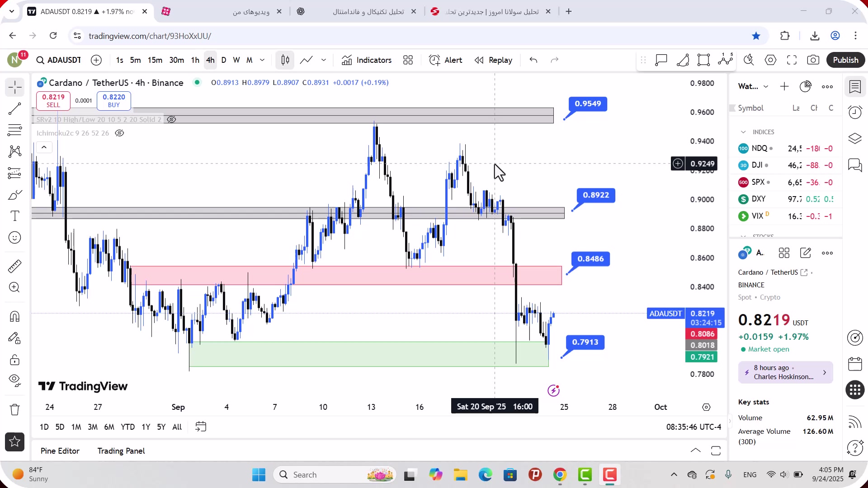Open watchlist more options menu
This screenshot has width=868, height=488.
click(827, 87)
